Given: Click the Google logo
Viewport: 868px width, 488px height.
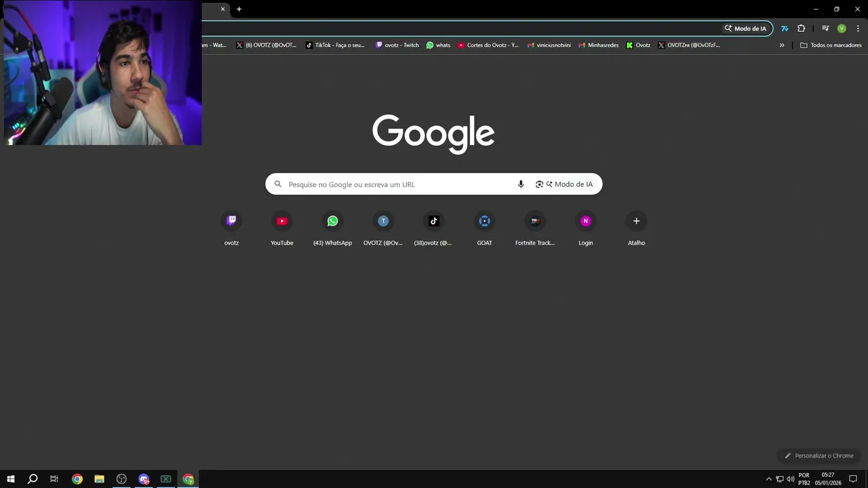Looking at the screenshot, I should tap(433, 134).
